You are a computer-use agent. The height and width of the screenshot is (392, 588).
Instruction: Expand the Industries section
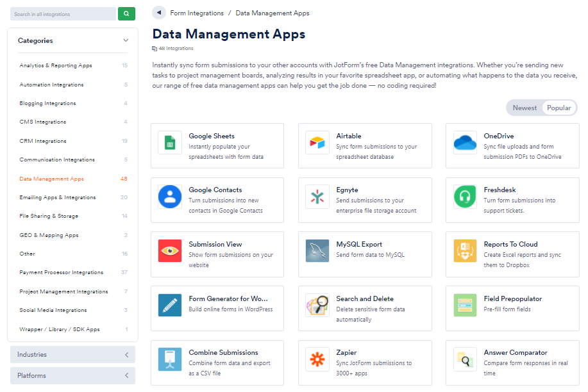[72, 354]
